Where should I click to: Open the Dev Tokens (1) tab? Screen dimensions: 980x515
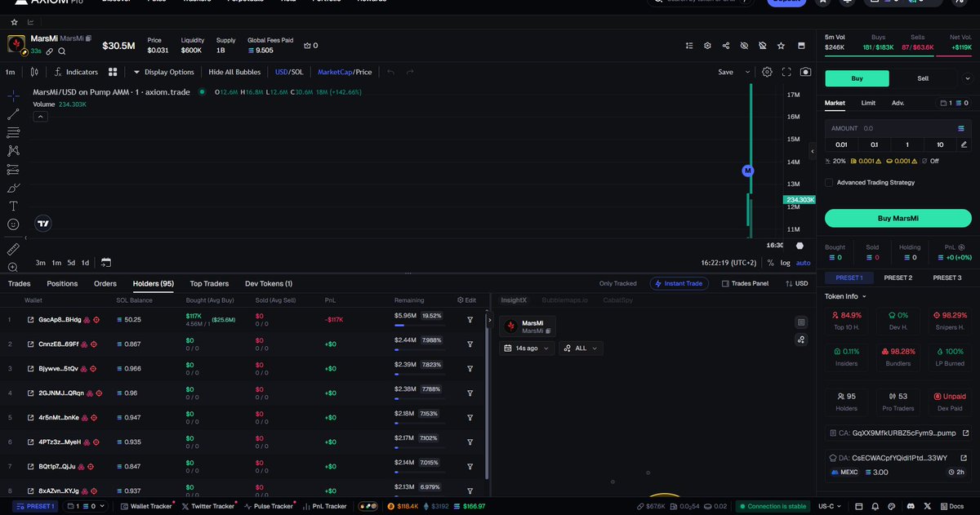[269, 283]
